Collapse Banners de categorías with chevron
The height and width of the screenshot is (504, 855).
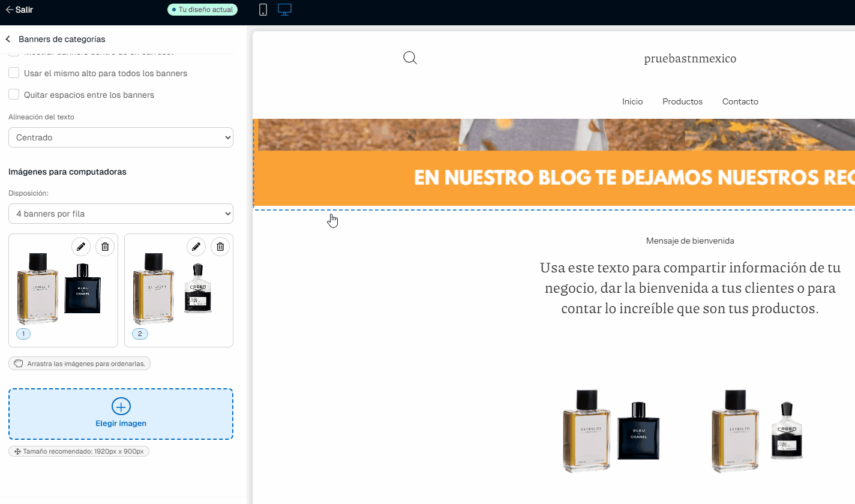pyautogui.click(x=8, y=38)
